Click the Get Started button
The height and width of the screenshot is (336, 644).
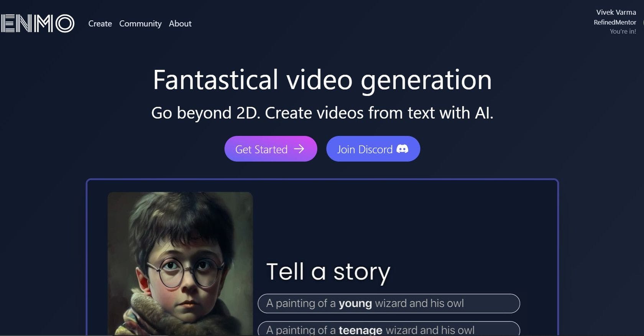coord(271,149)
